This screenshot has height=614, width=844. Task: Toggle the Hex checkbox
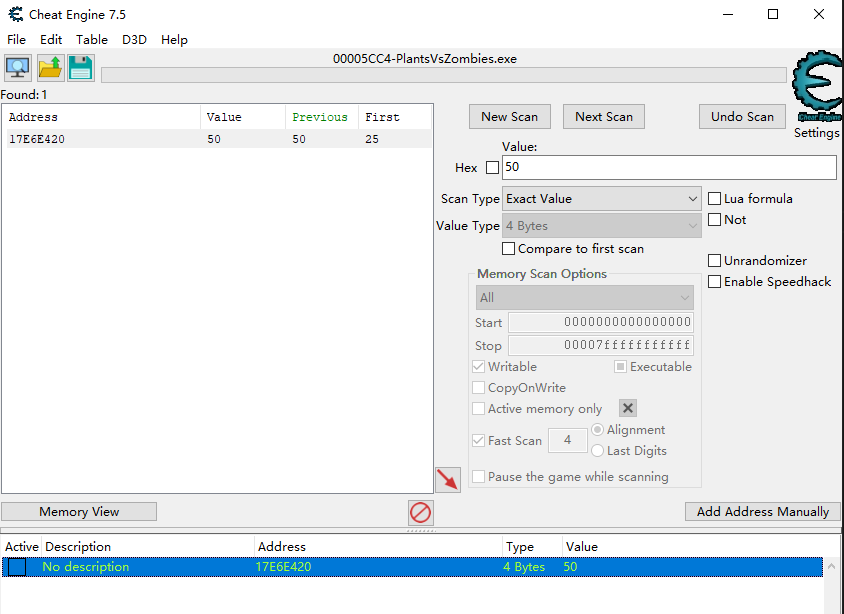[492, 167]
